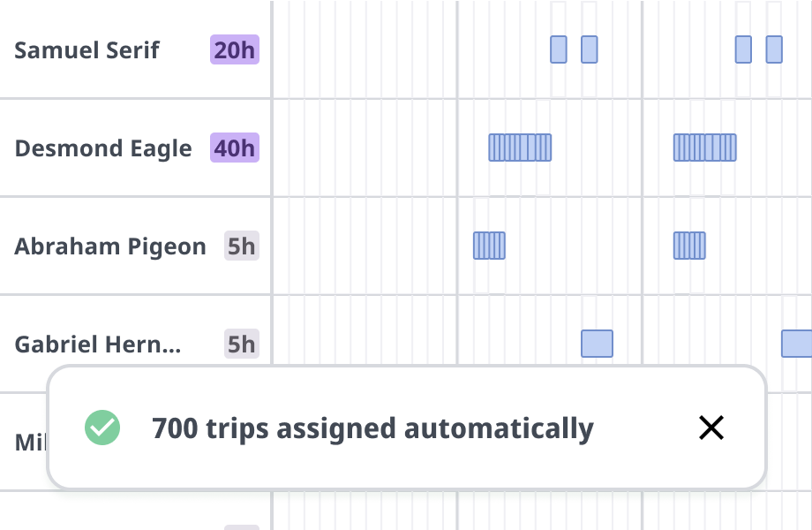The width and height of the screenshot is (812, 530).
Task: Click Samuel Serif's 20h badge
Action: [235, 50]
